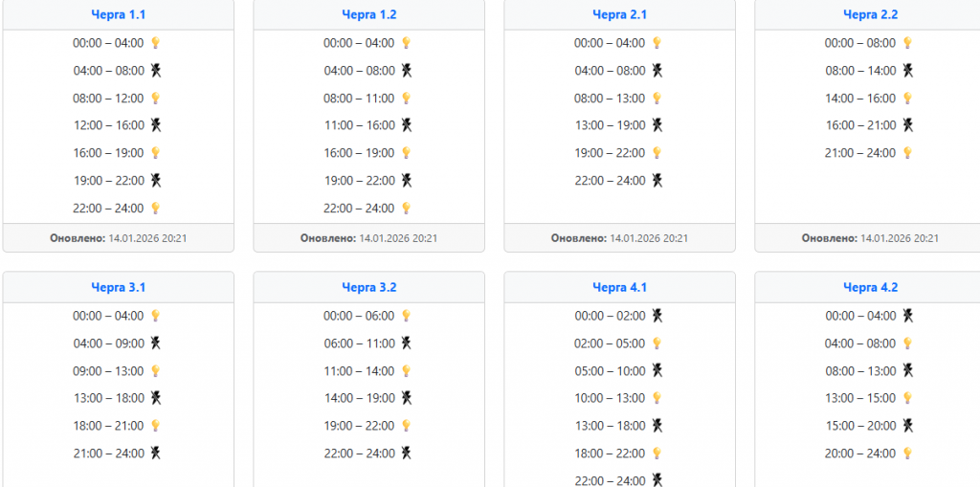Open the Черга 1.1 heading link
The width and height of the screenshot is (980, 487).
coord(119,14)
